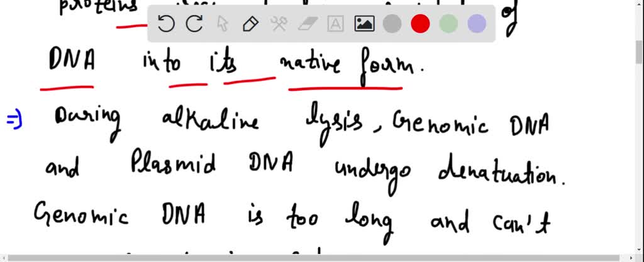
Task: Click the vertical scrollbar thumb
Action: [640, 52]
